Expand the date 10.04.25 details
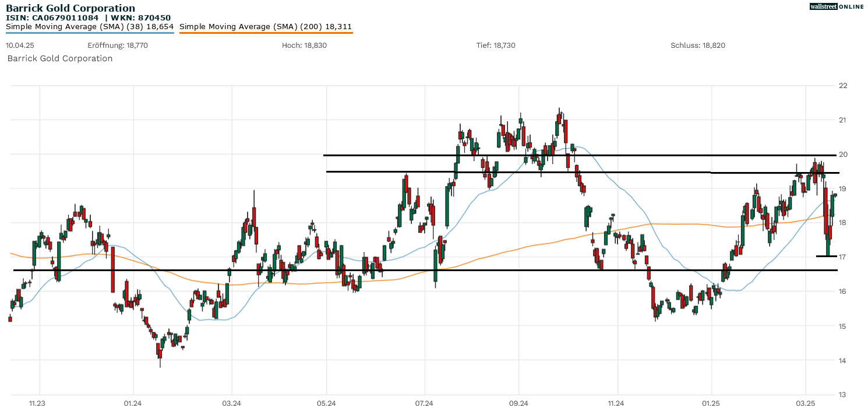 point(20,45)
